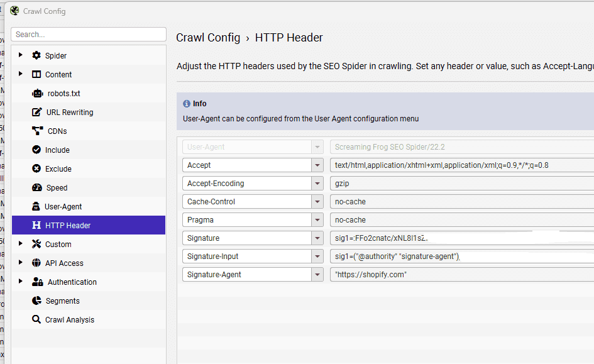Expand the Custom tree section
Image resolution: width=594 pixels, height=364 pixels.
[x=21, y=244]
